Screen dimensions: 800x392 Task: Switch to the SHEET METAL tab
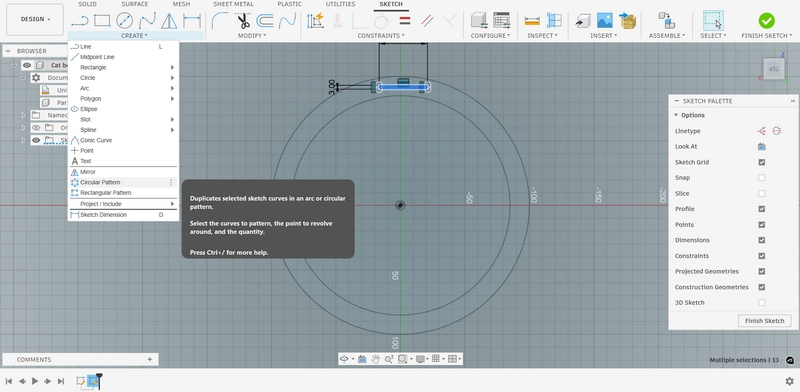tap(233, 4)
